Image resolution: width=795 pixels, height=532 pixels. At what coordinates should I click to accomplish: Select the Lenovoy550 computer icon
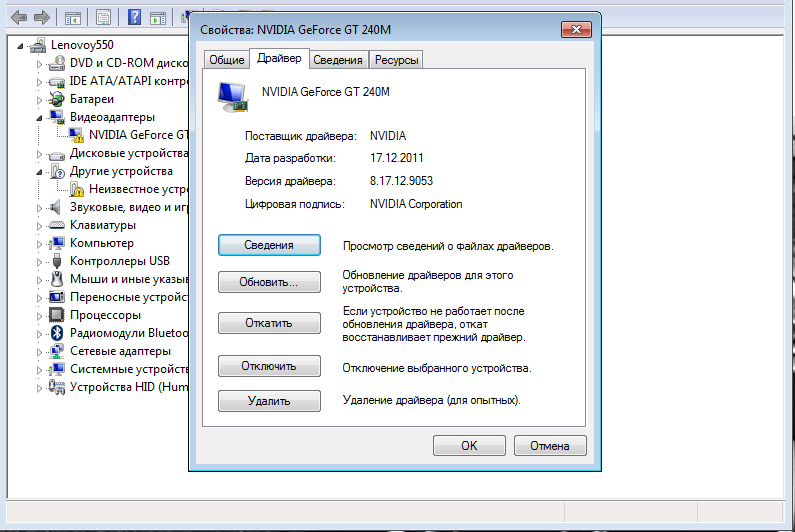click(x=38, y=45)
